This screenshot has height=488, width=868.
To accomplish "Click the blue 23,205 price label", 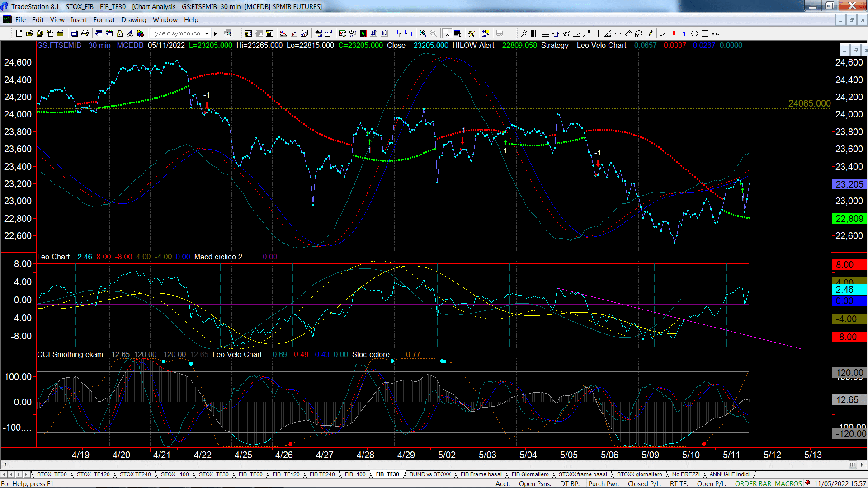I will coord(849,184).
